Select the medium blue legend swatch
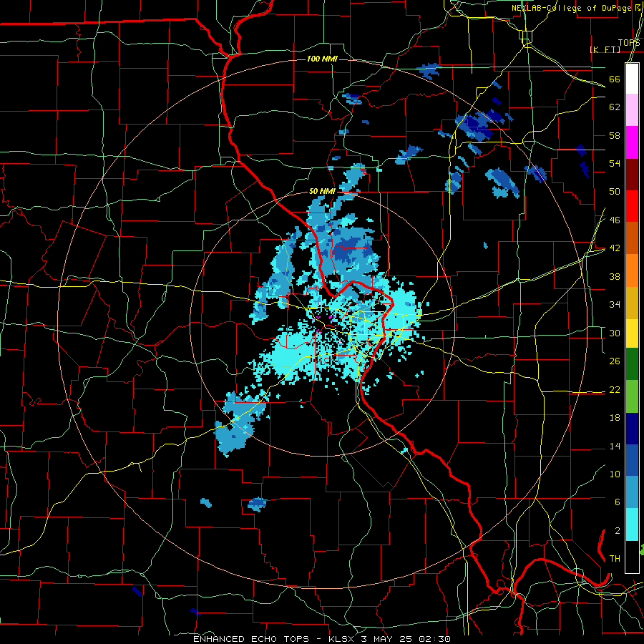Viewport: 644px width, 644px height. coord(632,460)
